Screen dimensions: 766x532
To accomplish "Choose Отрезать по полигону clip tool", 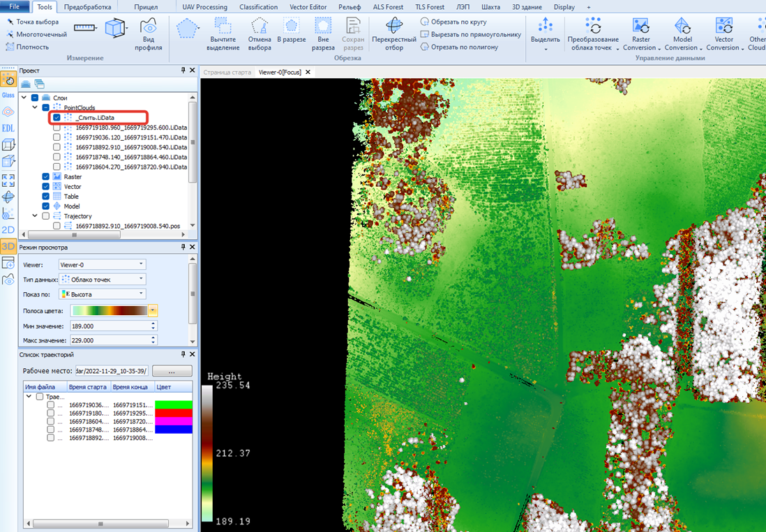I will (x=460, y=47).
